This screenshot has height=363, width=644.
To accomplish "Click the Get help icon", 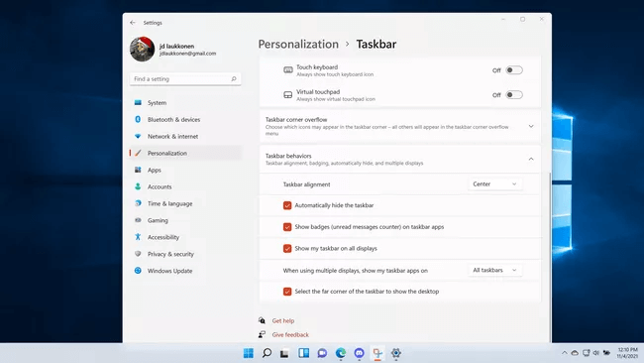I will click(262, 320).
